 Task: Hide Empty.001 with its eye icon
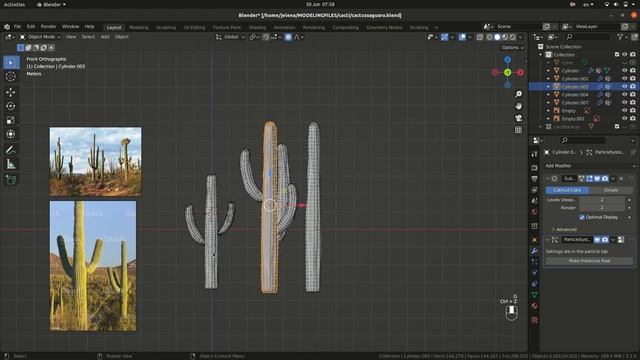coord(624,119)
